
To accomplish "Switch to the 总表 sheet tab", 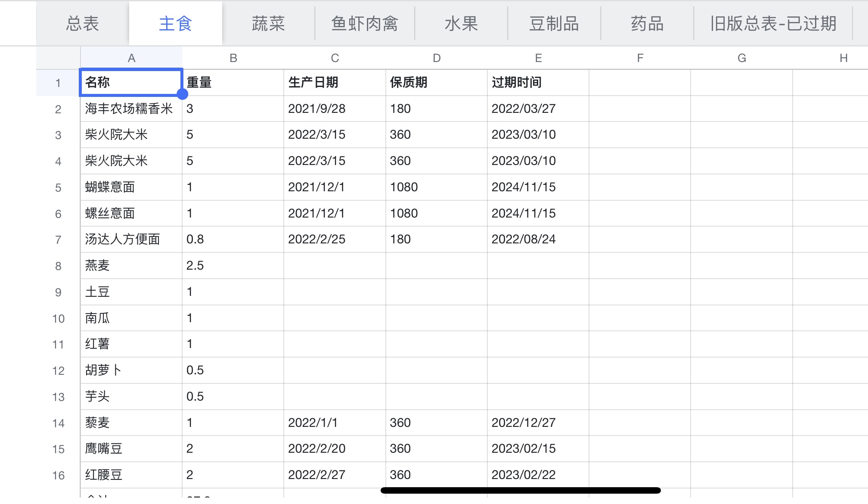I will pyautogui.click(x=82, y=24).
